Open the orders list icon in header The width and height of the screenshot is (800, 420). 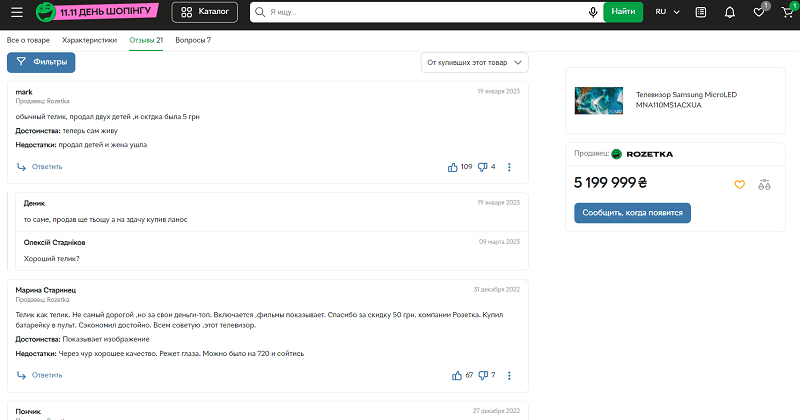point(701,12)
